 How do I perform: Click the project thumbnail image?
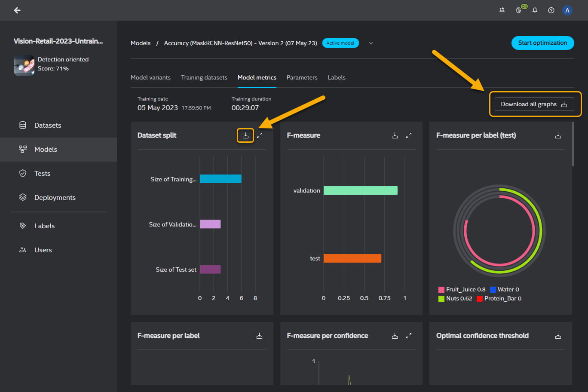tap(24, 65)
